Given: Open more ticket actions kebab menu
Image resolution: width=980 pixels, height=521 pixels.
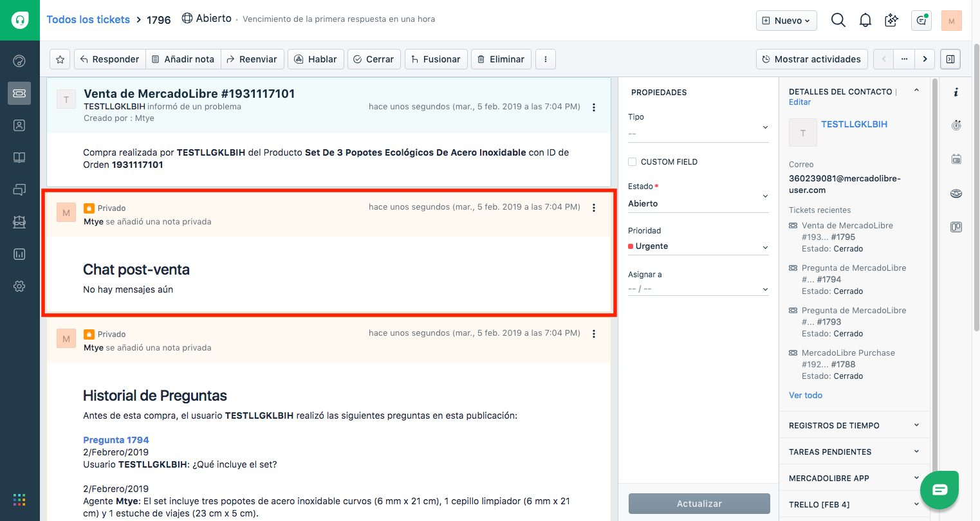Looking at the screenshot, I should point(546,59).
